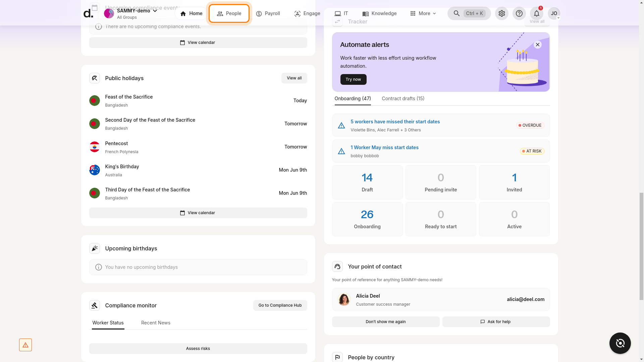Click the Bangladesh flag beside Feast of the Sacrifice
This screenshot has height=362, width=644.
pos(95,101)
